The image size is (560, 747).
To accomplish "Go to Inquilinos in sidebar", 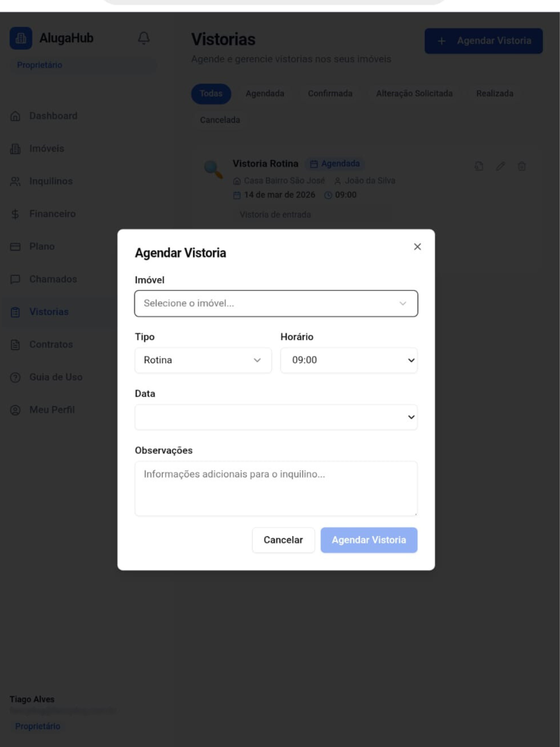I will click(51, 181).
